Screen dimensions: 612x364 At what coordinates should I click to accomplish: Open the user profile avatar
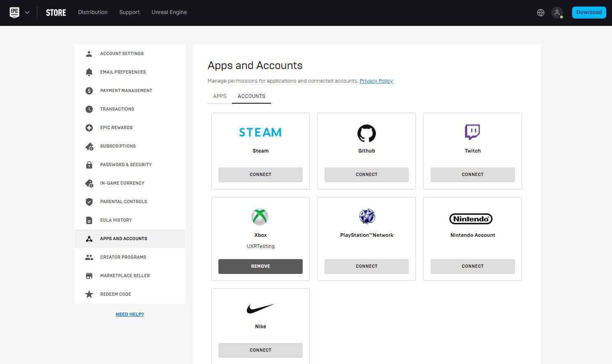pyautogui.click(x=557, y=13)
